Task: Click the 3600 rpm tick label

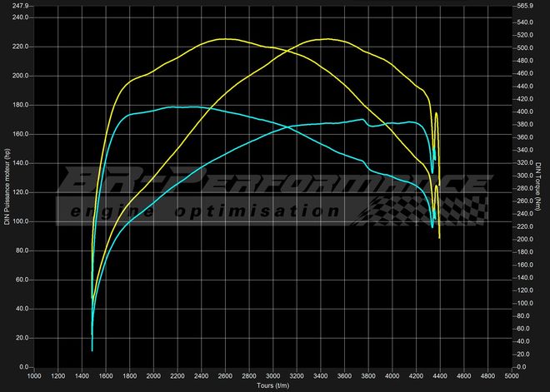Action: point(344,376)
